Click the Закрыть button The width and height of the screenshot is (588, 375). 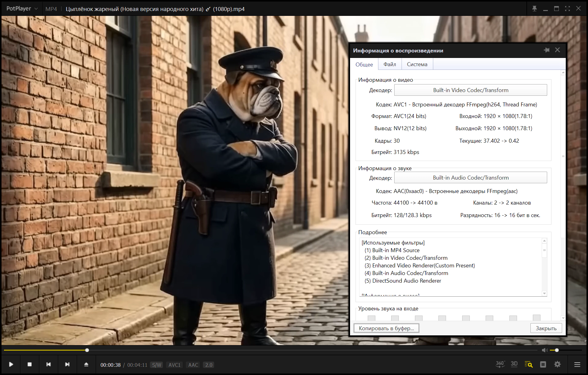[x=546, y=328]
